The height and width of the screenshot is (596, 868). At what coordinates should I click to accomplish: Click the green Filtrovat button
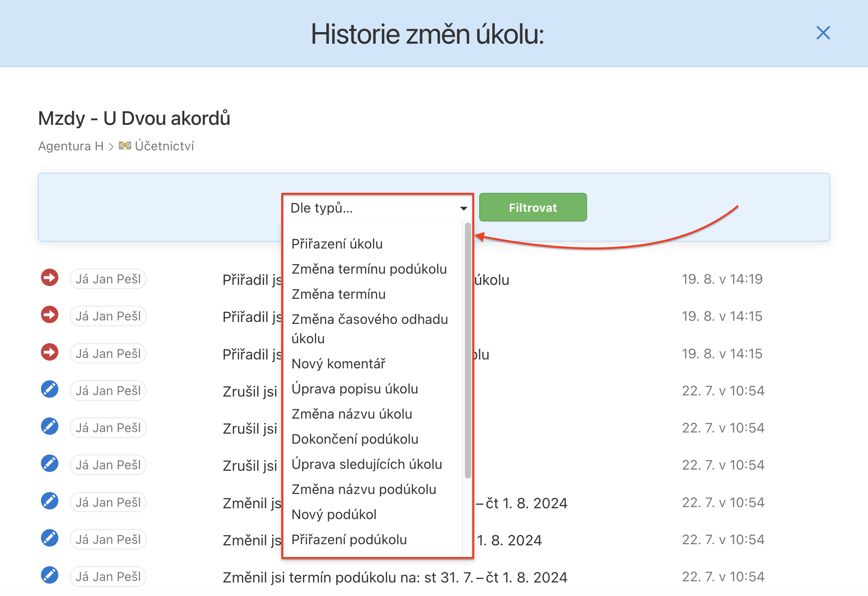(533, 208)
